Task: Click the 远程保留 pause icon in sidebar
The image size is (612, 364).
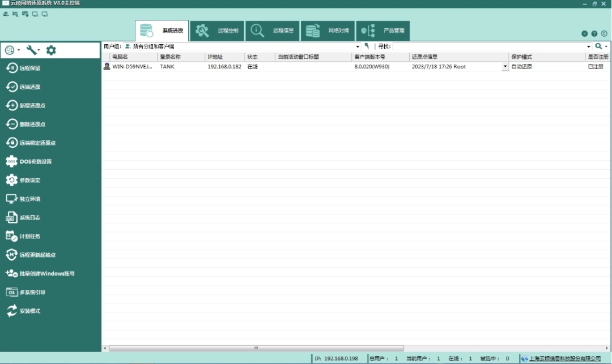Action: (x=12, y=68)
